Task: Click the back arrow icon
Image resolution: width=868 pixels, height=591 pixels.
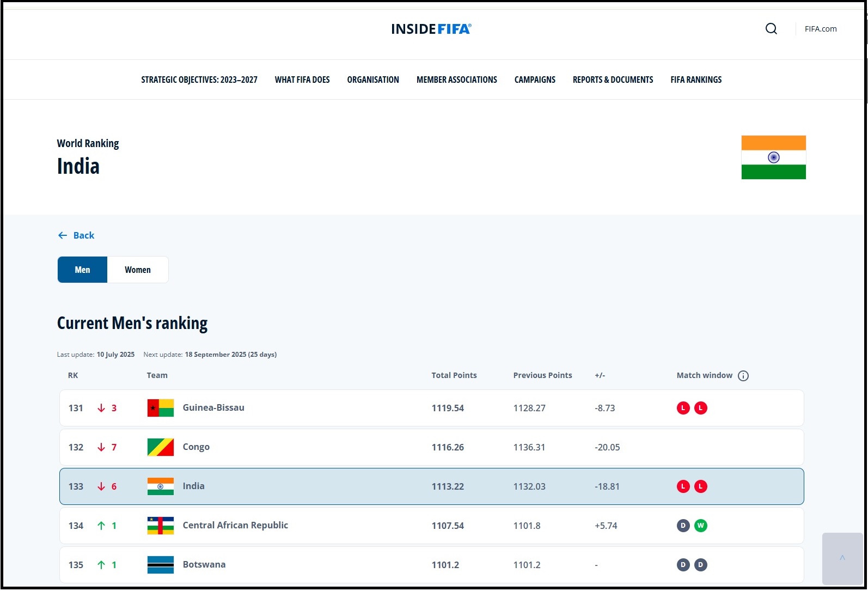Action: (63, 235)
